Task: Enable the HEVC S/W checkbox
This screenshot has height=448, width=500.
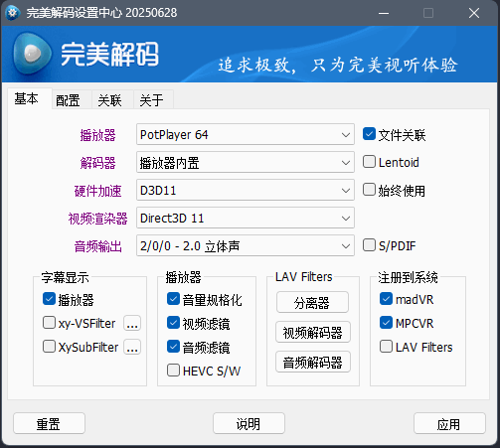Action: 173,371
